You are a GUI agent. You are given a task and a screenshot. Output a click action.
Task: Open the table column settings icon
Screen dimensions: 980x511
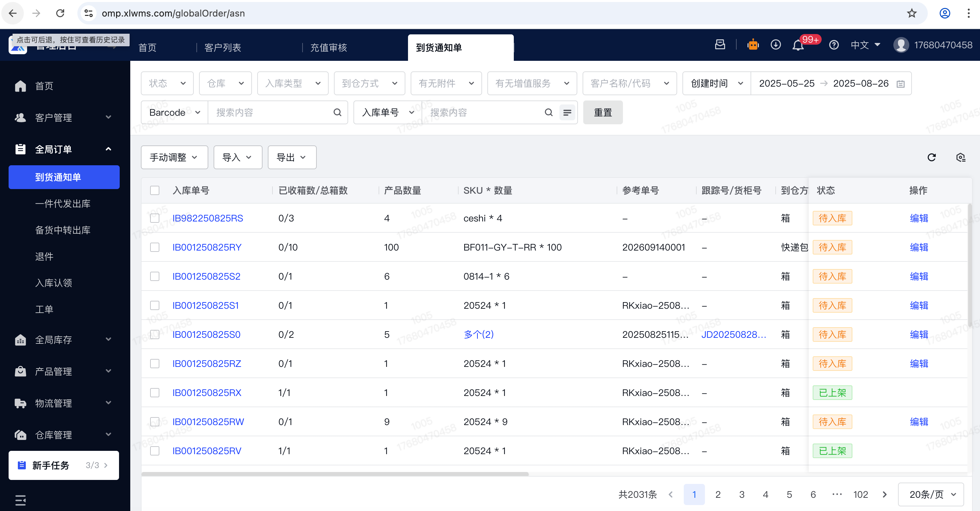click(x=960, y=157)
